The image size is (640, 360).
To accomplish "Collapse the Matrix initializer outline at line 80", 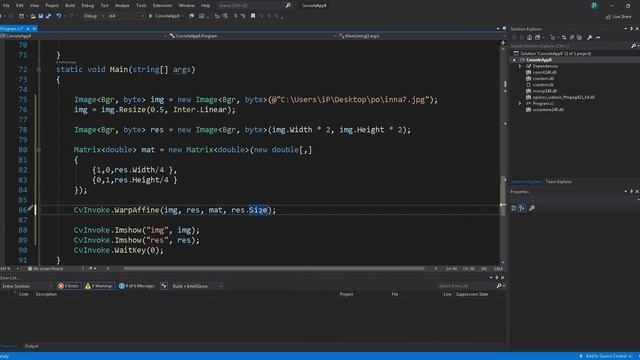I will (x=39, y=150).
